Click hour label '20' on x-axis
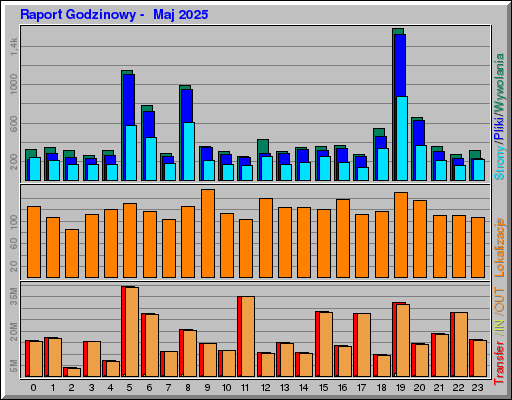The width and height of the screenshot is (512, 400). pos(419,388)
